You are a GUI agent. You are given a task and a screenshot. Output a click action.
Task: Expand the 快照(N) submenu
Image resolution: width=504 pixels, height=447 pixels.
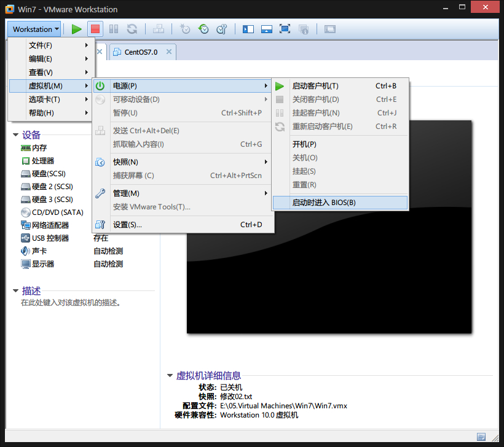point(183,162)
